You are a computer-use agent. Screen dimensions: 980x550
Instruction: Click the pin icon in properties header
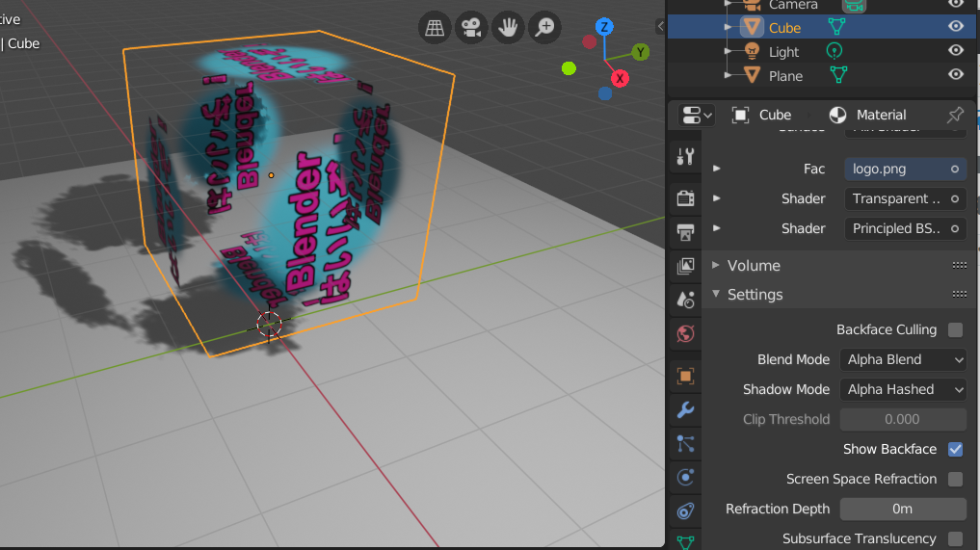[955, 115]
